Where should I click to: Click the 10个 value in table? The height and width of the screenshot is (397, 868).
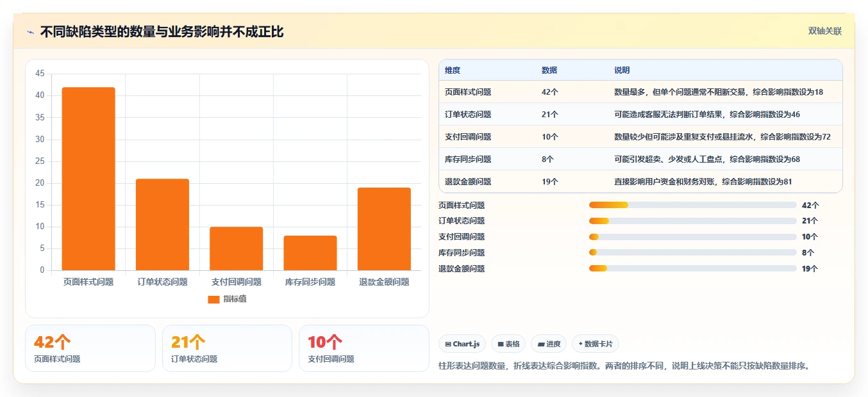point(550,137)
